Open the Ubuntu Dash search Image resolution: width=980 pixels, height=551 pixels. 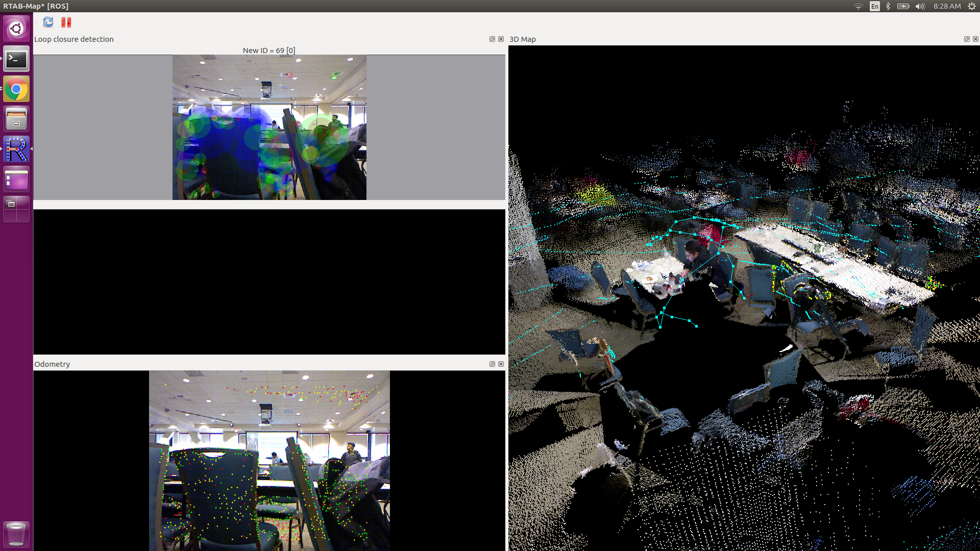(16, 29)
